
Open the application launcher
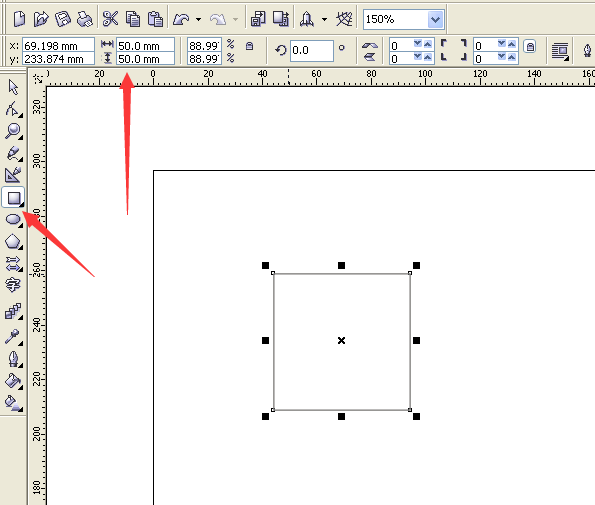[307, 19]
